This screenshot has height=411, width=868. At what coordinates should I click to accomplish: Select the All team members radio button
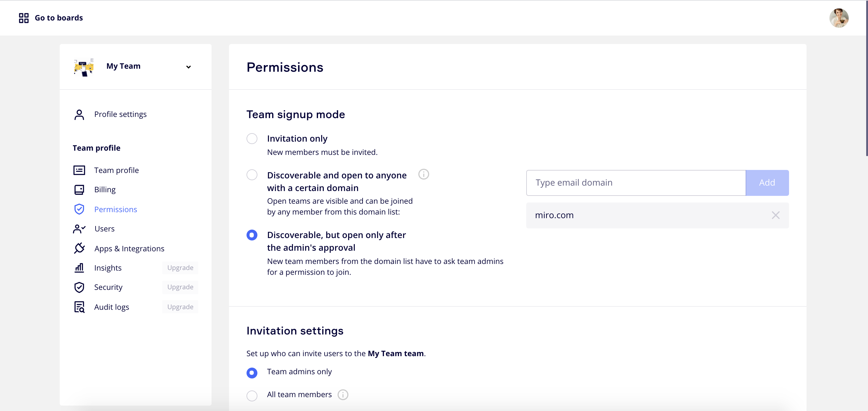tap(252, 396)
